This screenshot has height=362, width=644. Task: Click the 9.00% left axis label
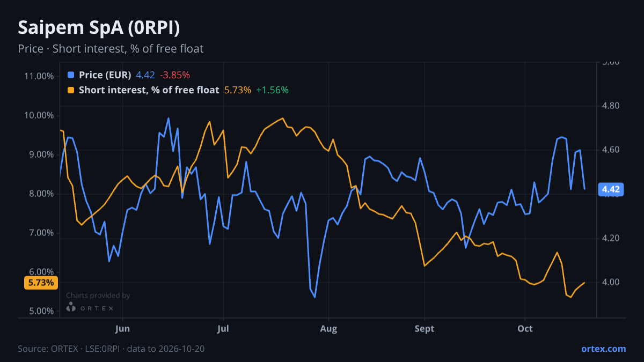(x=41, y=154)
